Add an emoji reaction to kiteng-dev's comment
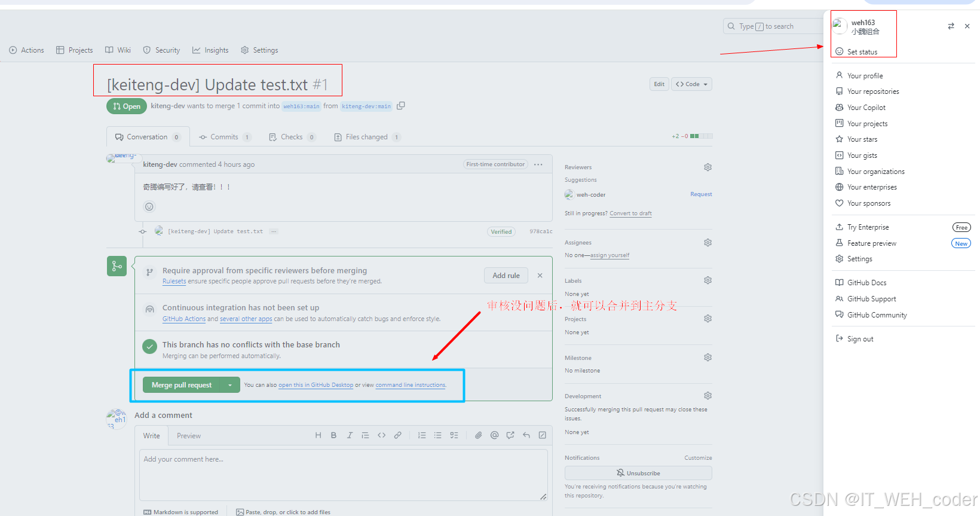The width and height of the screenshot is (980, 516). click(x=149, y=207)
